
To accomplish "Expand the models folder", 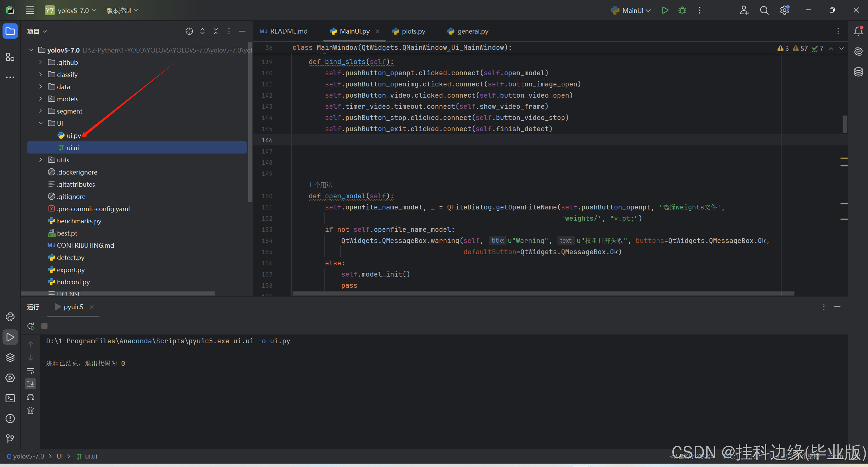I will [41, 99].
